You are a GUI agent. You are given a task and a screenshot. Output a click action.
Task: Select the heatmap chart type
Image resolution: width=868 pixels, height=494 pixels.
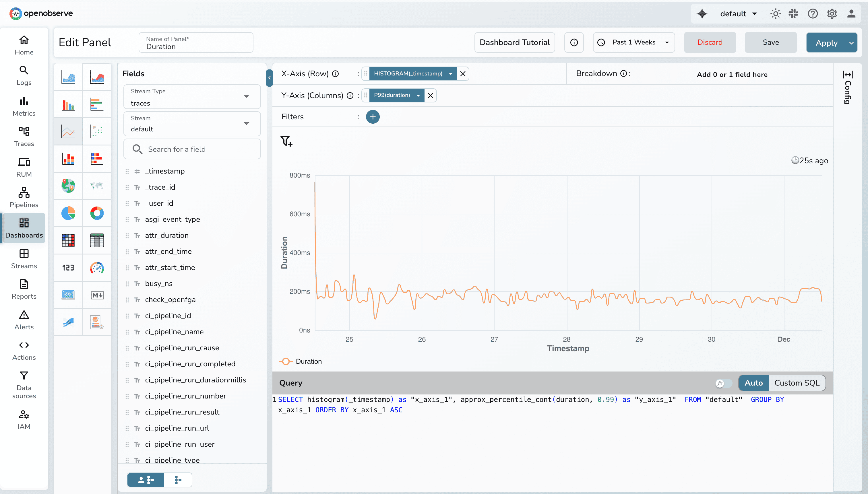[x=68, y=241]
